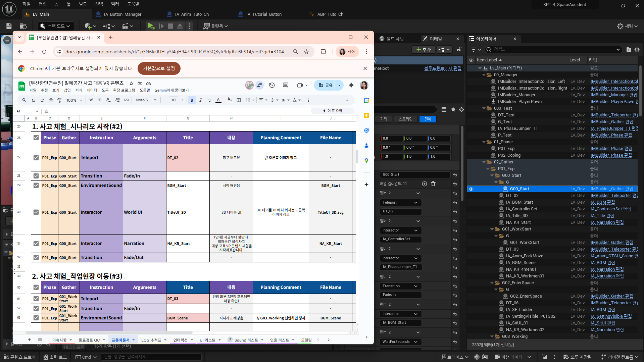This screenshot has width=644, height=362.
Task: Click the fill color paint bucket icon
Action: tap(230, 100)
